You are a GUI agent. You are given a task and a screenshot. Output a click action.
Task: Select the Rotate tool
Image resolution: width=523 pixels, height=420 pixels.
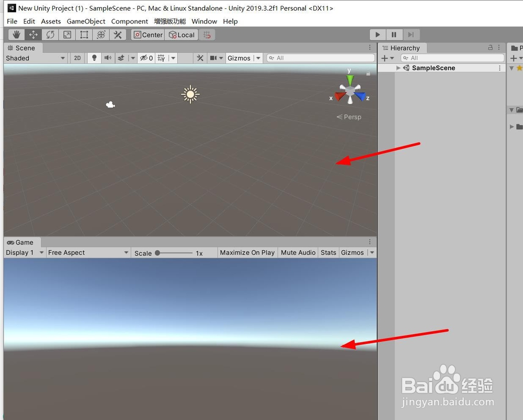coord(50,34)
